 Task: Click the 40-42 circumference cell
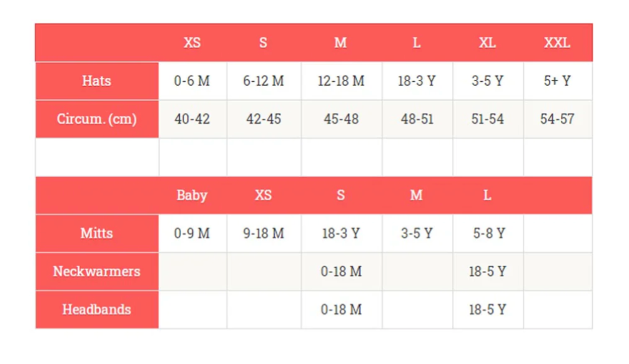click(192, 119)
